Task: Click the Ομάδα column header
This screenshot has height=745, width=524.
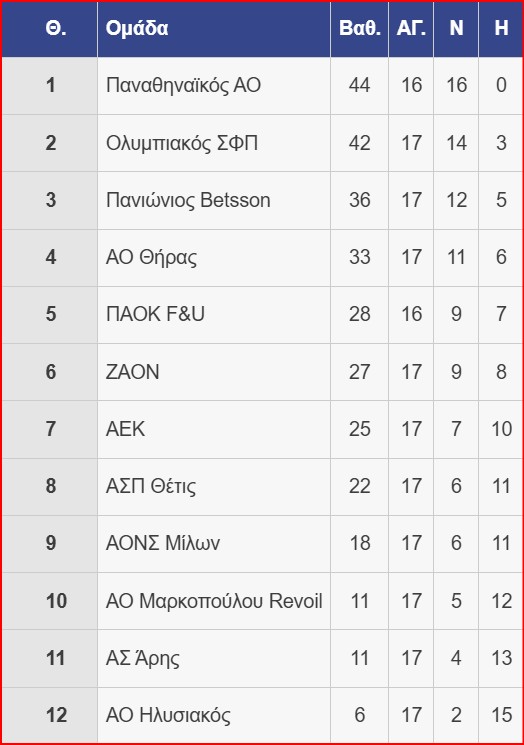Action: pyautogui.click(x=137, y=28)
